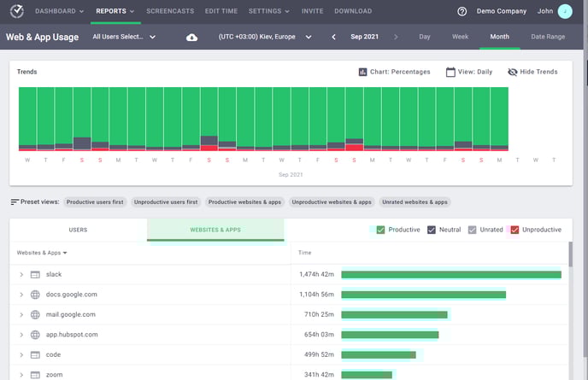
Task: Expand the code row
Action: (21, 355)
